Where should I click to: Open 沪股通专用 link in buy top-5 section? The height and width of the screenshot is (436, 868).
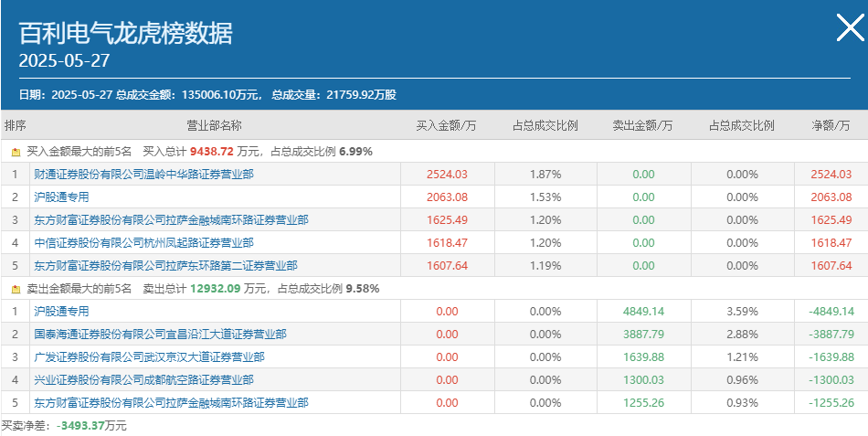click(x=61, y=197)
